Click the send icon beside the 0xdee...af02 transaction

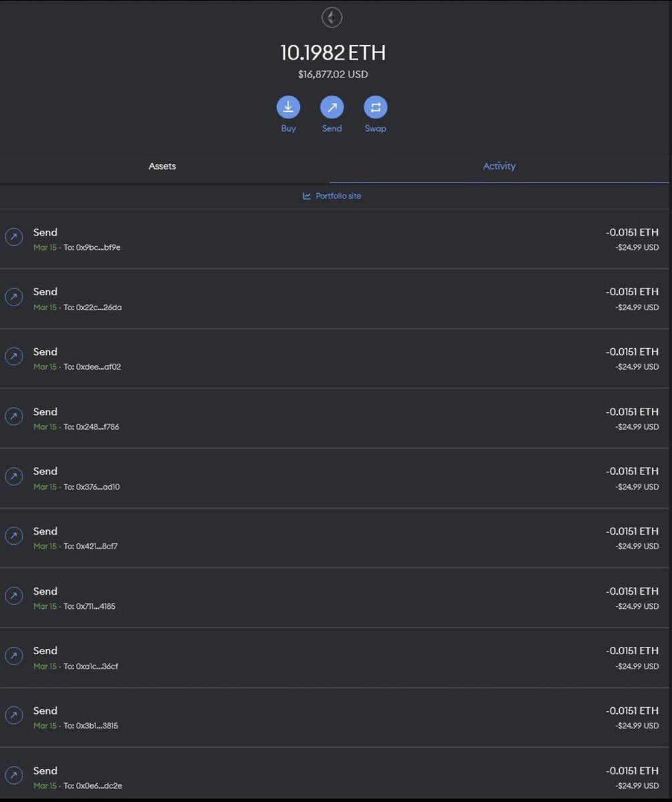(x=14, y=358)
